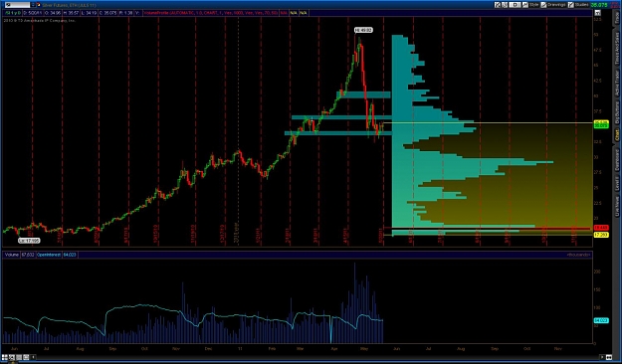
Task: Open the Studies menu label
Action: 581,5
